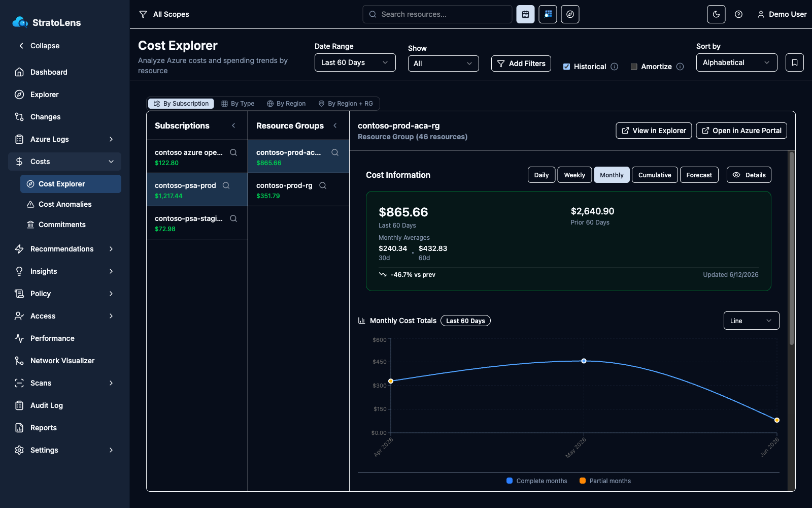The width and height of the screenshot is (812, 508).
Task: Open Performance page in sidebar
Action: 64,338
